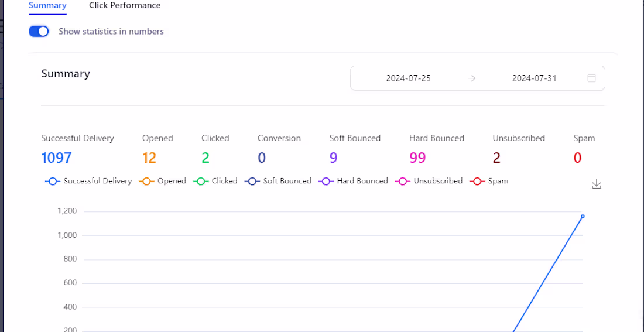The width and height of the screenshot is (644, 332).
Task: Click the Spam stat label
Action: tap(584, 138)
